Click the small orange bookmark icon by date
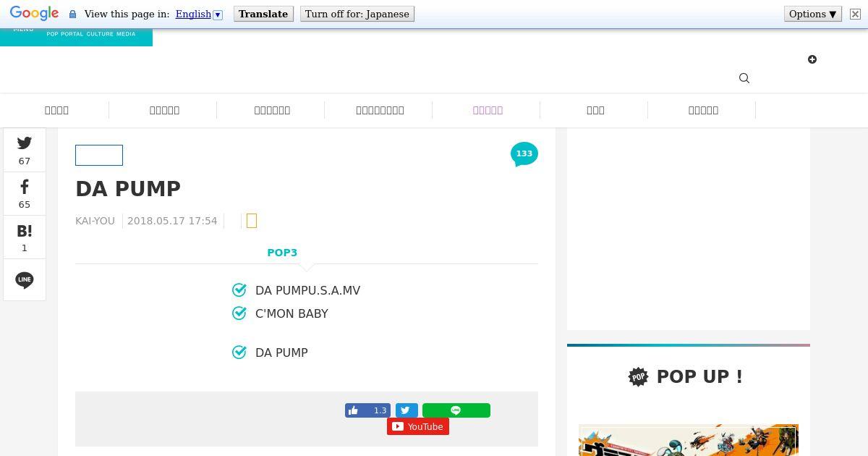This screenshot has width=868, height=456. [x=252, y=221]
